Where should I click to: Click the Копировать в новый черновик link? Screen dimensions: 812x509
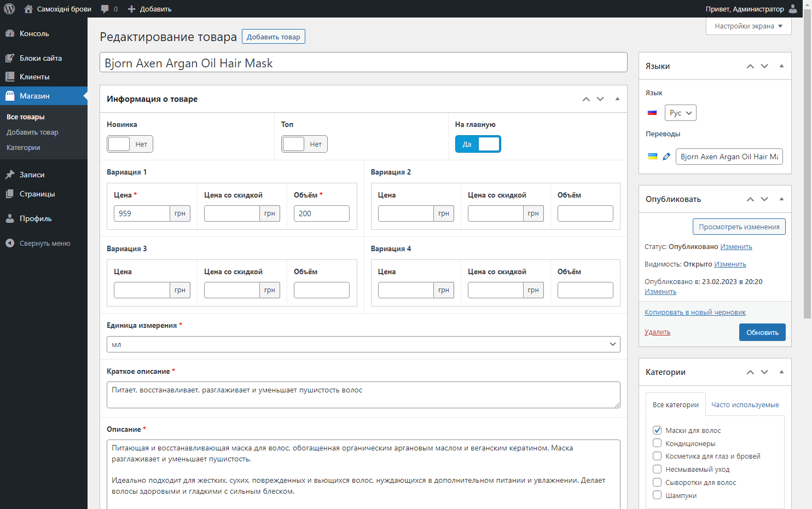(x=695, y=313)
